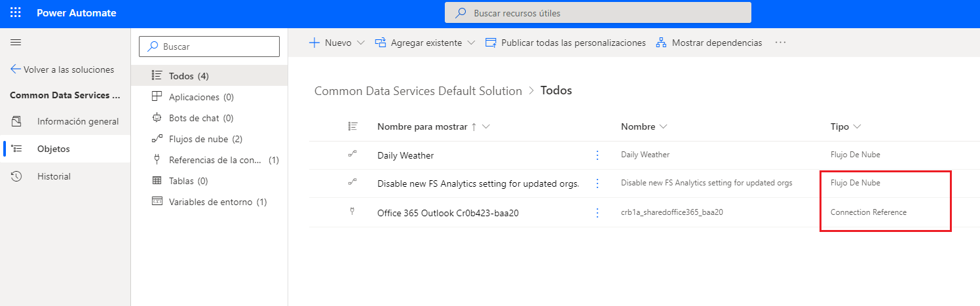Screen dimensions: 980x306
Task: Open the app launcher waffle icon
Action: 16,13
